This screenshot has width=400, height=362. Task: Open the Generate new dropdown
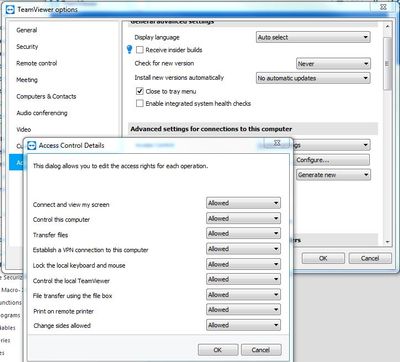pos(333,175)
